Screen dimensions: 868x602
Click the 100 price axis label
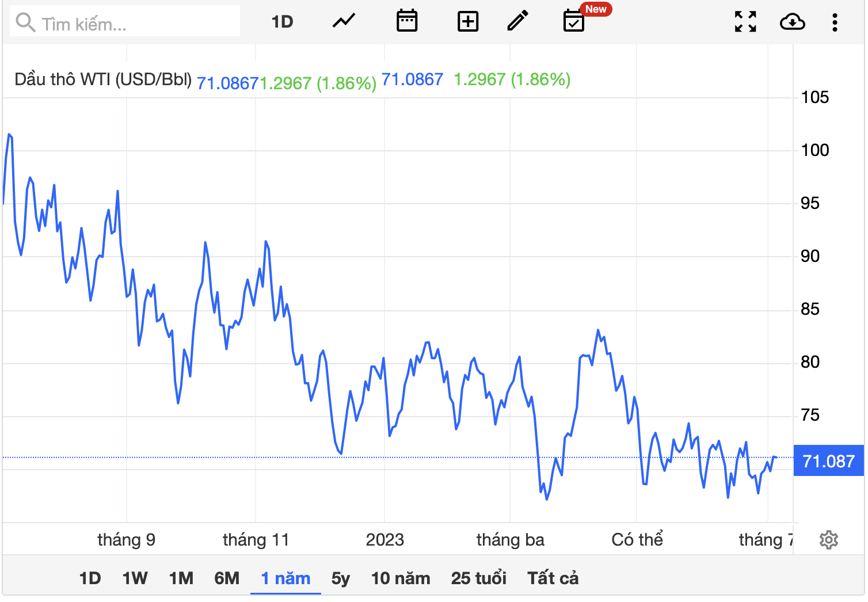tap(815, 150)
